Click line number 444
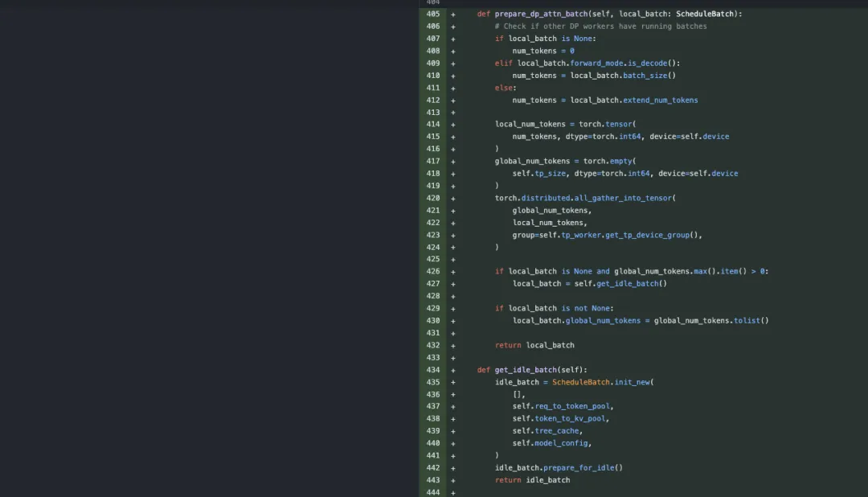The image size is (868, 497). 433,492
